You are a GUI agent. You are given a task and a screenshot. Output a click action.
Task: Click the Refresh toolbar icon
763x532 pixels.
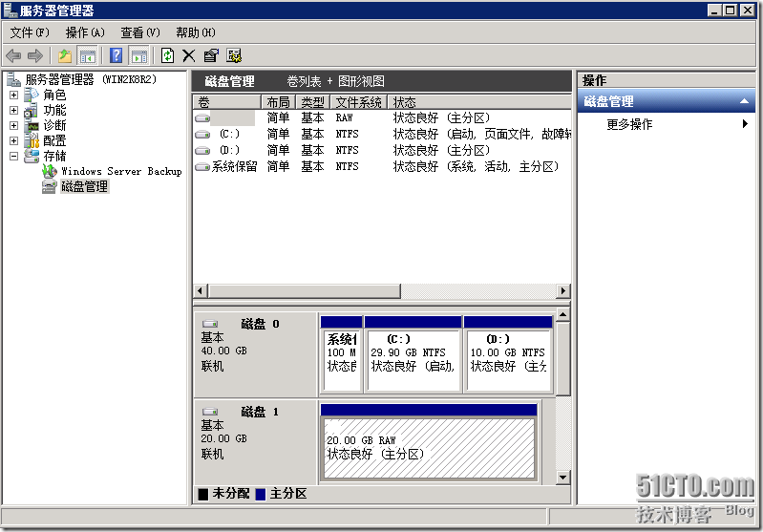(167, 55)
